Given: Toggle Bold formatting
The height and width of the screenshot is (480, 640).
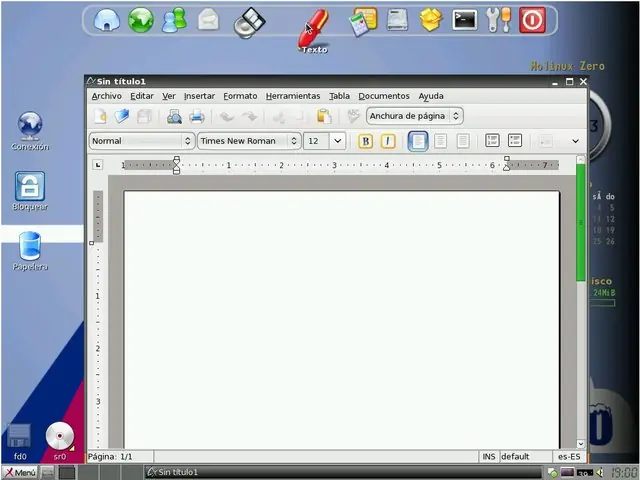Looking at the screenshot, I should 365,141.
